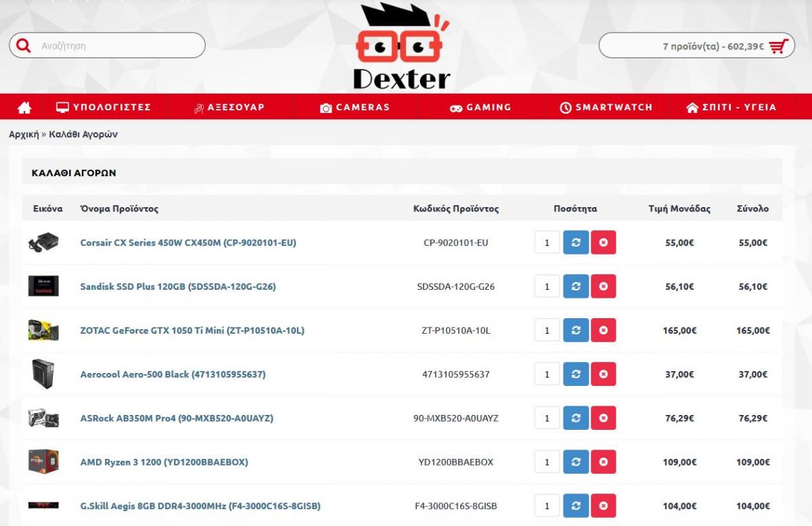
Task: Select product code YD1200BBAEBOX in code column
Action: (455, 462)
